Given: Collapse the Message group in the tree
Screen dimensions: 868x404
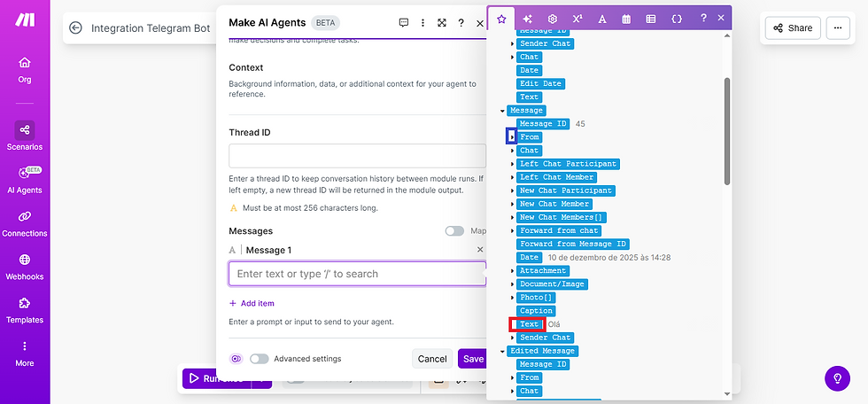Looking at the screenshot, I should [503, 111].
